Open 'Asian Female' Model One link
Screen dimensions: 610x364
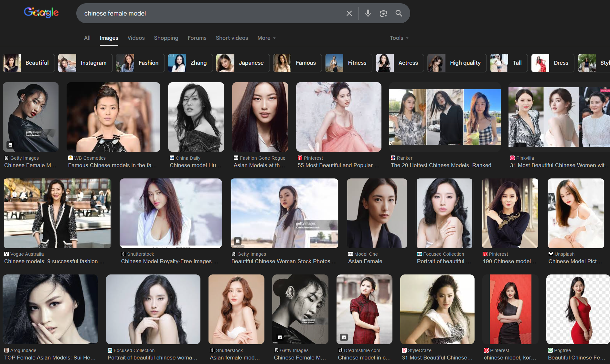(x=365, y=261)
